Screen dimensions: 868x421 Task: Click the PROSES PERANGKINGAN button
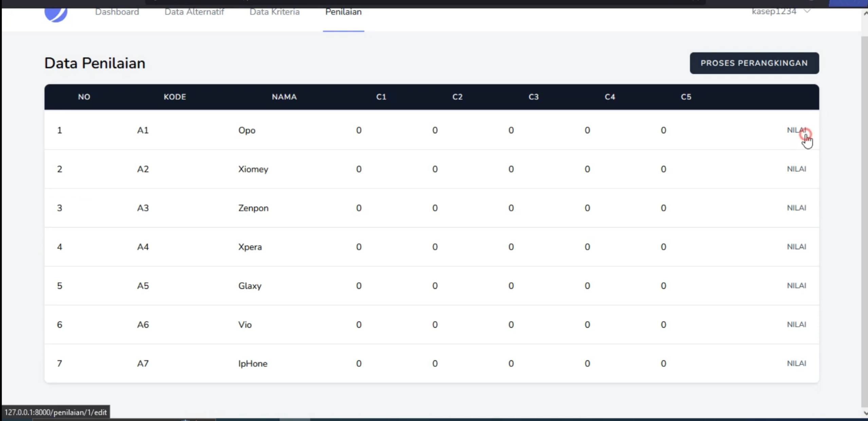(754, 63)
